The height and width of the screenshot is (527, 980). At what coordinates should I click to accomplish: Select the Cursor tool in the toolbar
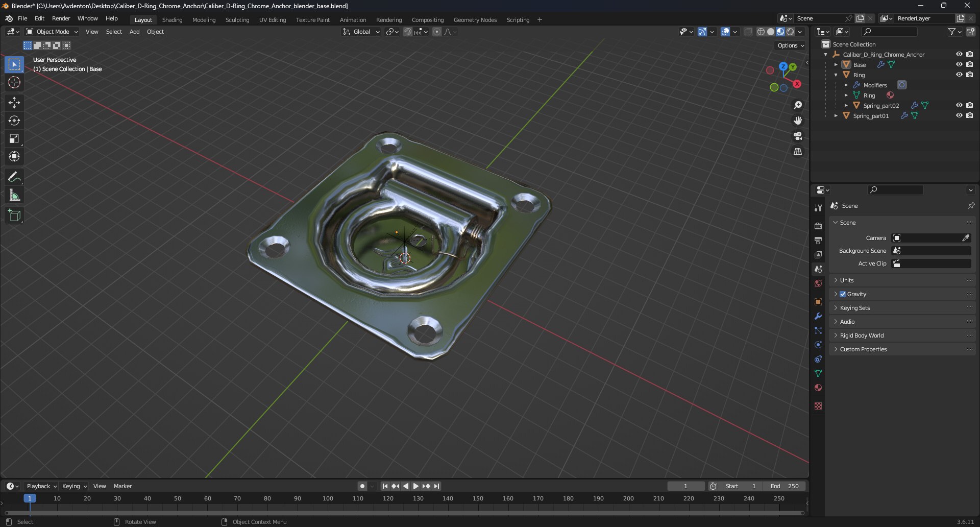point(14,83)
